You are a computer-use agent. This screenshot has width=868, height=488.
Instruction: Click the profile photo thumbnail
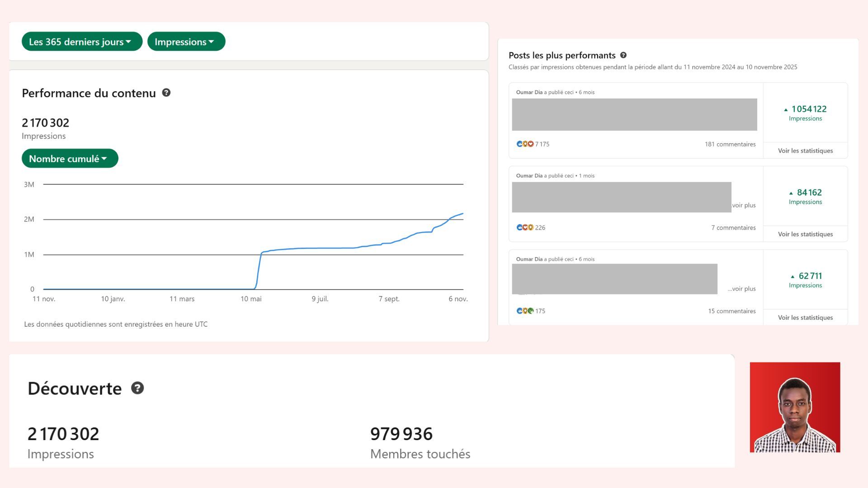pyautogui.click(x=795, y=407)
